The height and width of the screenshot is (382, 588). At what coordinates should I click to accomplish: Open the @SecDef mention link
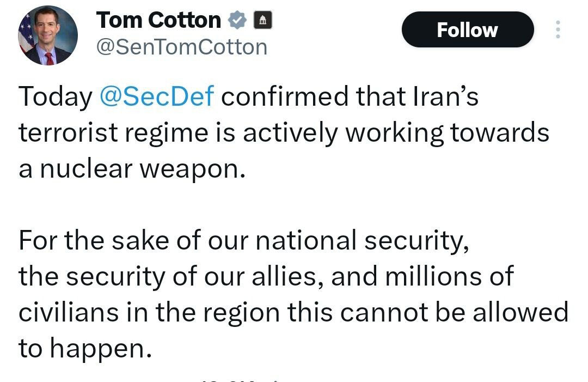(x=157, y=97)
